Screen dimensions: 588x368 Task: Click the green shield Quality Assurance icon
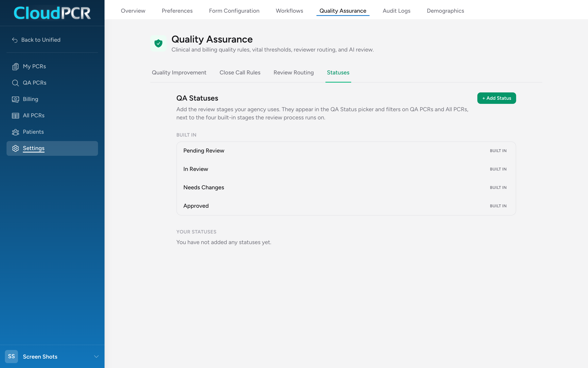click(x=158, y=43)
